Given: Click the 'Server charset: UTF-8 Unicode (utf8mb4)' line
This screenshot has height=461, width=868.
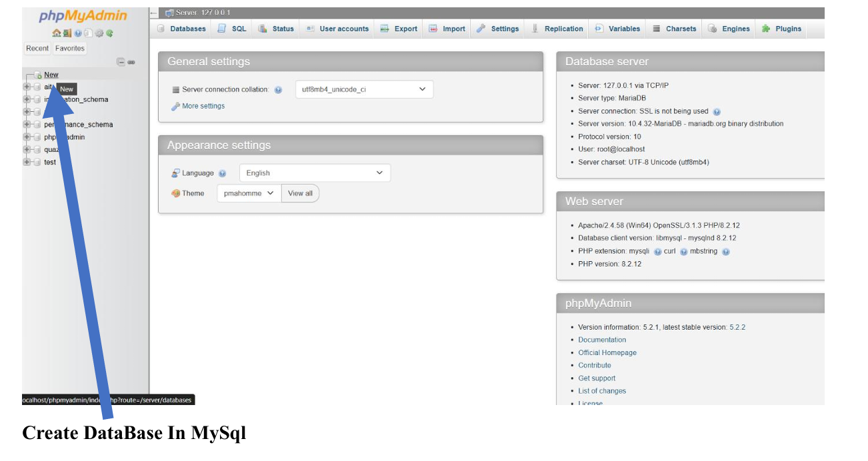Looking at the screenshot, I should [x=643, y=162].
